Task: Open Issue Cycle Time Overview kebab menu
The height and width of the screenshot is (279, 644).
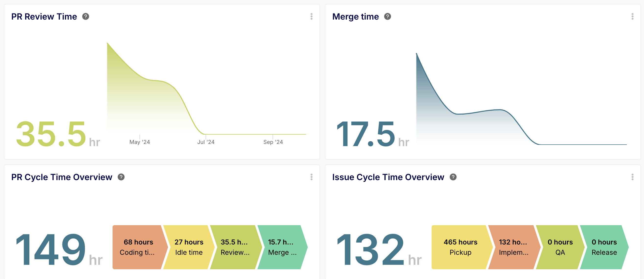Action: (632, 177)
